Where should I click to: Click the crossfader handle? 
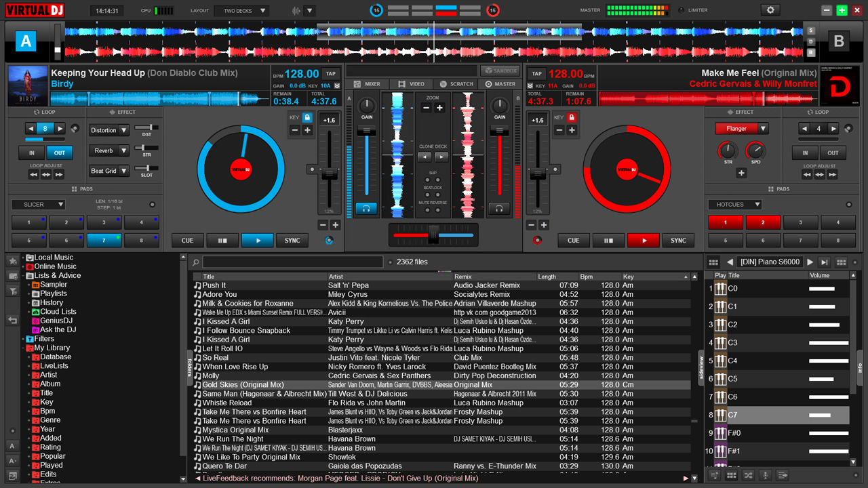point(434,235)
